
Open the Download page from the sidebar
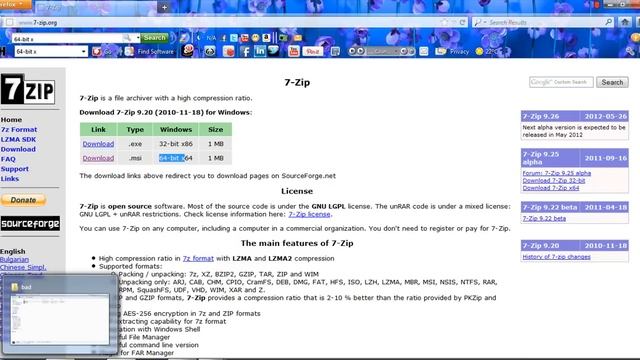18,149
